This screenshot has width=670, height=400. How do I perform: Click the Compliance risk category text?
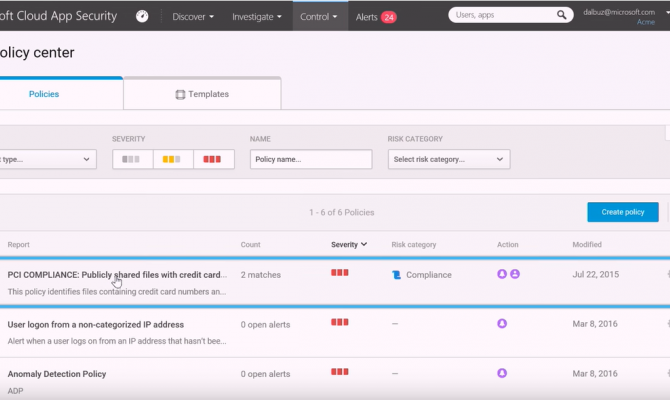click(x=429, y=275)
